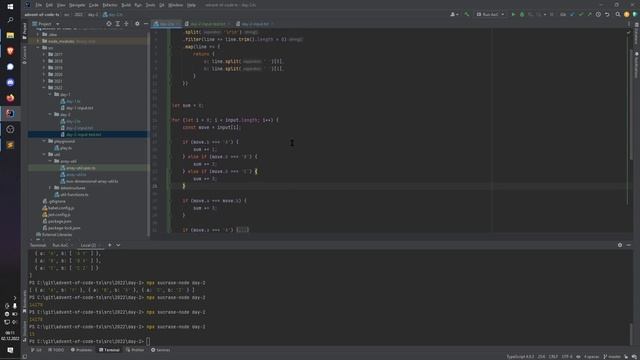Open Search Everywhere magnifier icon
The width and height of the screenshot is (640, 360).
pyautogui.click(x=618, y=15)
